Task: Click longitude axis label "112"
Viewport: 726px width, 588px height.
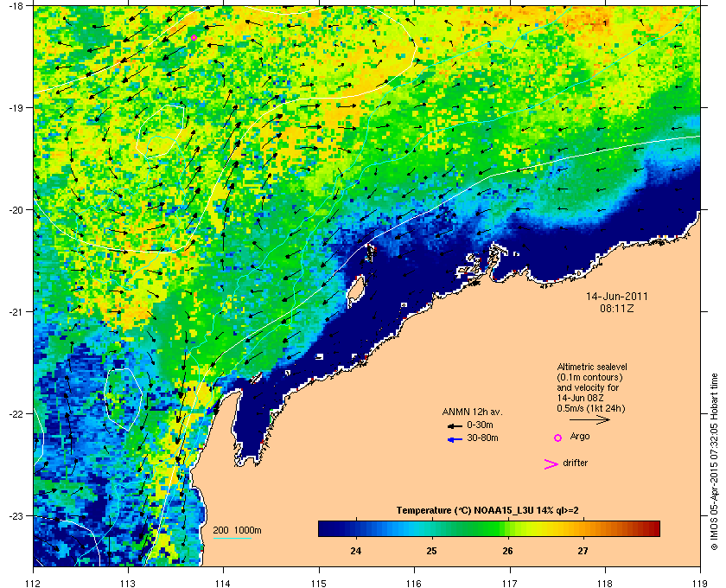Action: [34, 584]
